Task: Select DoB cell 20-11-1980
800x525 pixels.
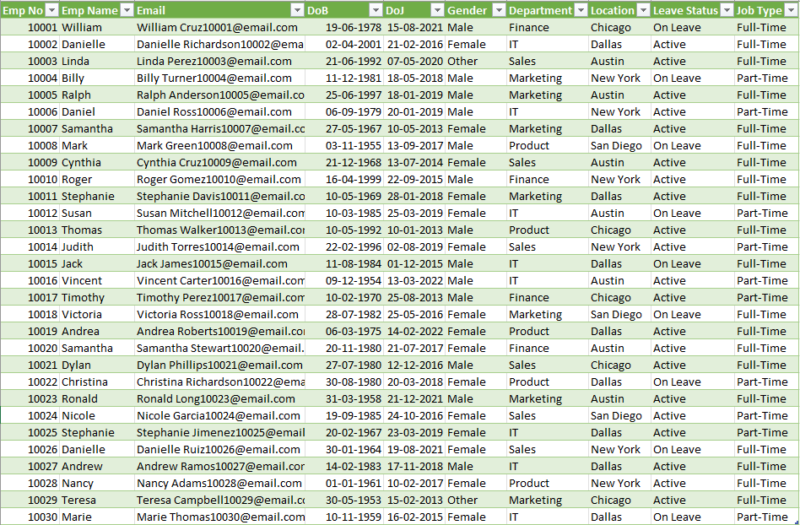Action: point(345,348)
